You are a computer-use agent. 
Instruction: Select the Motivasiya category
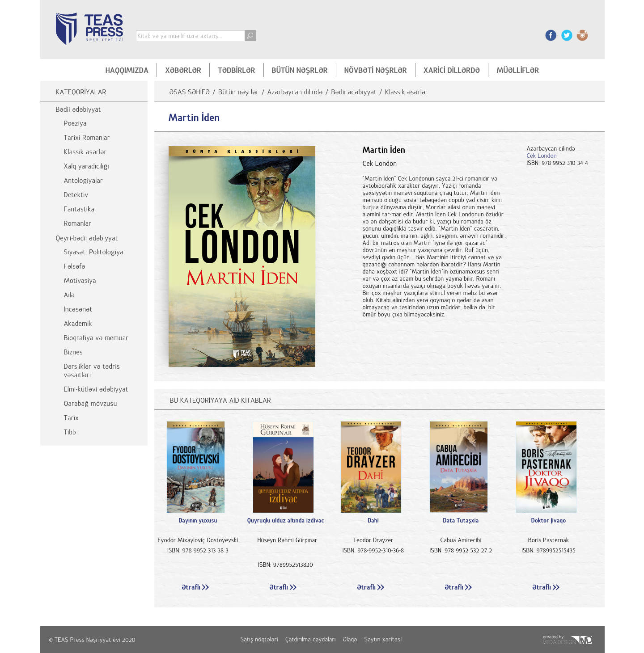tap(80, 281)
